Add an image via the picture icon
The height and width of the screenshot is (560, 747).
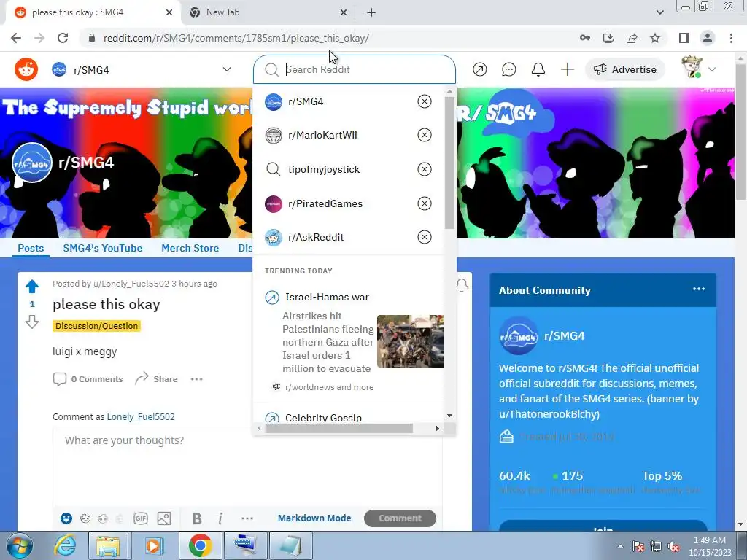[164, 518]
